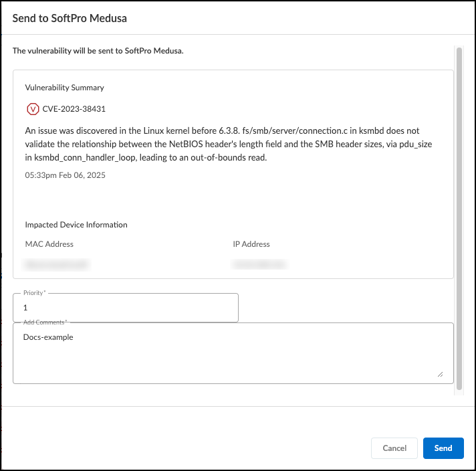Image resolution: width=476 pixels, height=471 pixels.
Task: Click the 05:33pm Feb 06, 2025 timestamp
Action: click(x=65, y=175)
